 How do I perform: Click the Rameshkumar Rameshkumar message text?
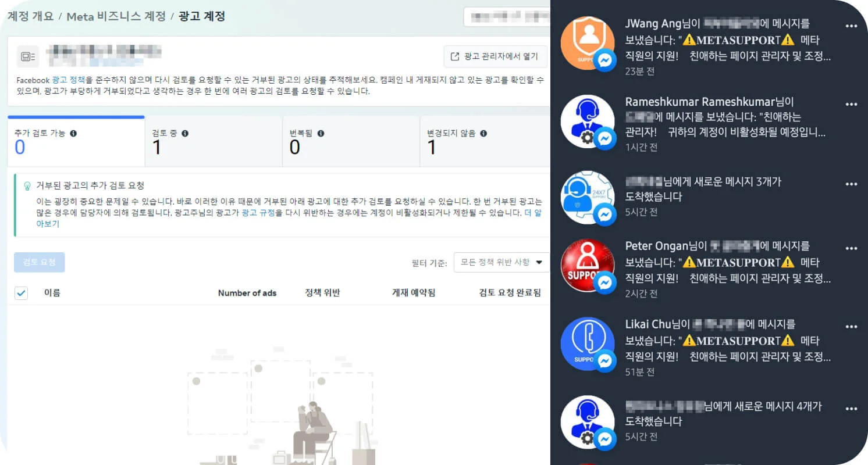[725, 117]
